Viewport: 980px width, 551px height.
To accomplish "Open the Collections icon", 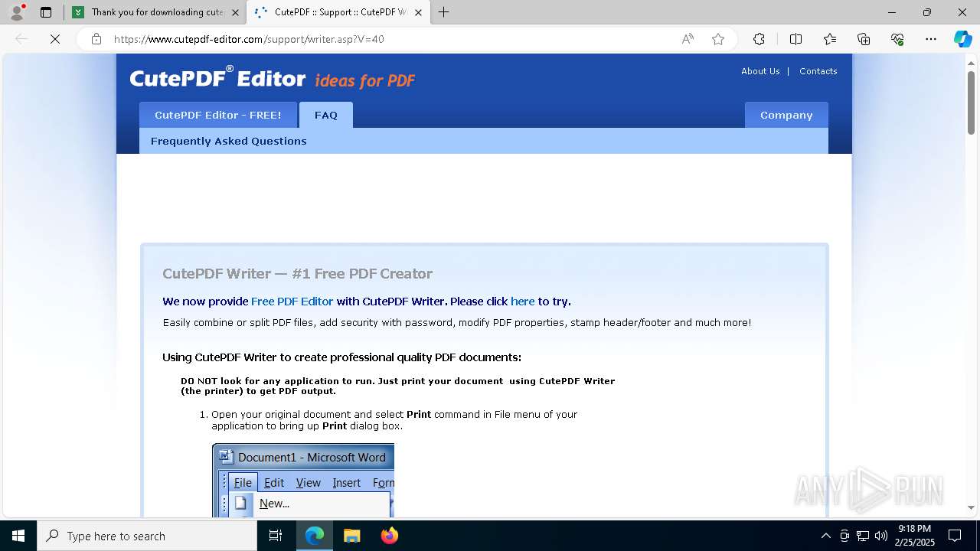I will click(x=864, y=39).
